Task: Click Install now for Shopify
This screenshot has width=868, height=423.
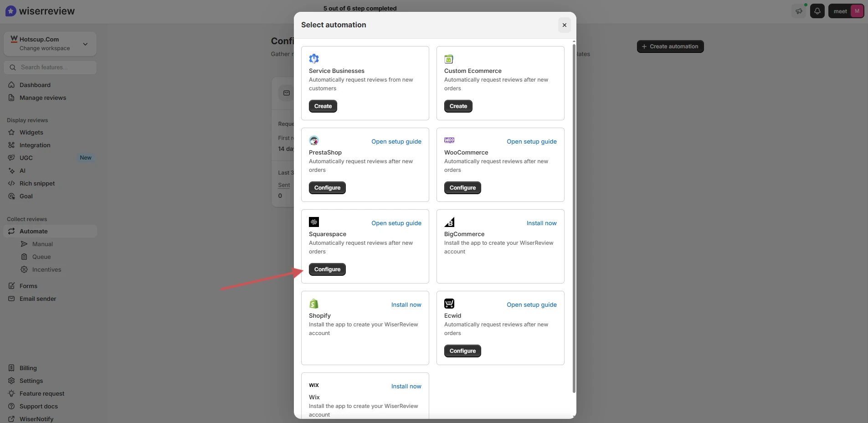Action: coord(406,304)
